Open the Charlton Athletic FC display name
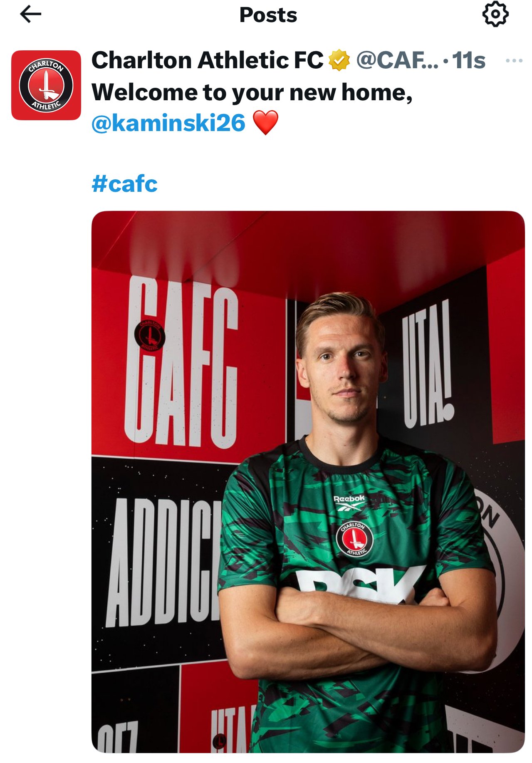This screenshot has width=532, height=763. [207, 60]
